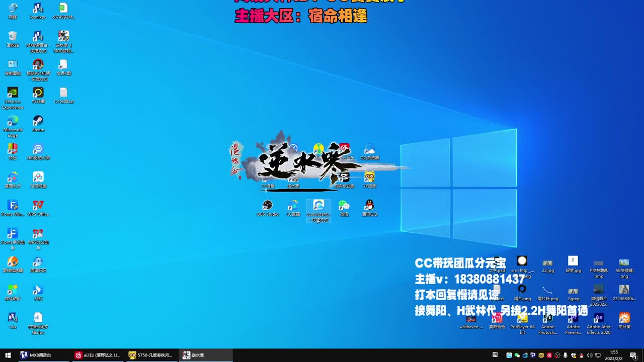644x362 pixels.
Task: Open the PotPlayer 64 bit shortcut
Action: (522, 323)
